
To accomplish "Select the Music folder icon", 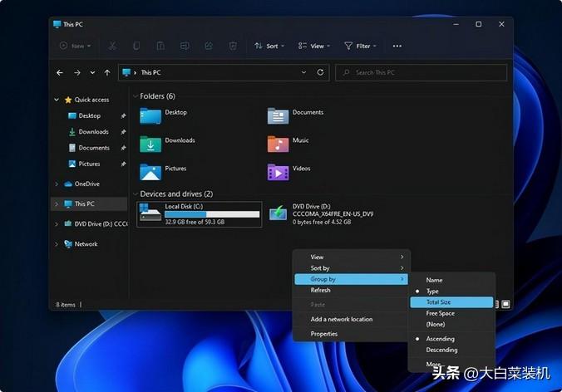I will [279, 144].
